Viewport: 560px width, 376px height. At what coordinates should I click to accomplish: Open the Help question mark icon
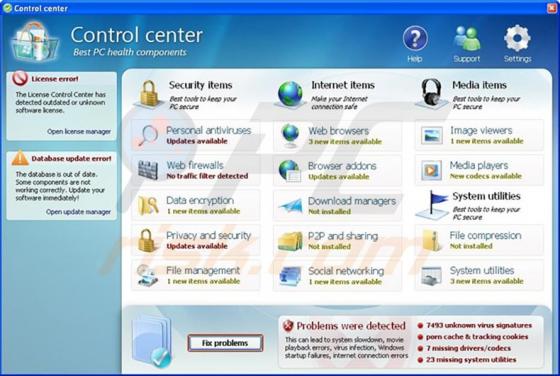coord(415,38)
